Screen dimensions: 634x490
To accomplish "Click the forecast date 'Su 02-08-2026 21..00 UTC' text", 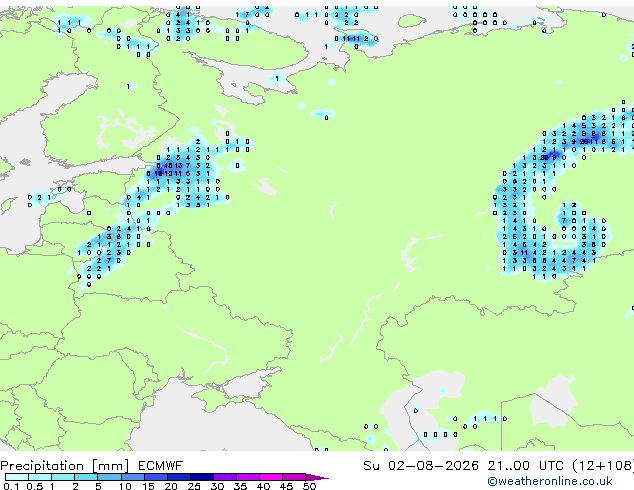I will (463, 466).
